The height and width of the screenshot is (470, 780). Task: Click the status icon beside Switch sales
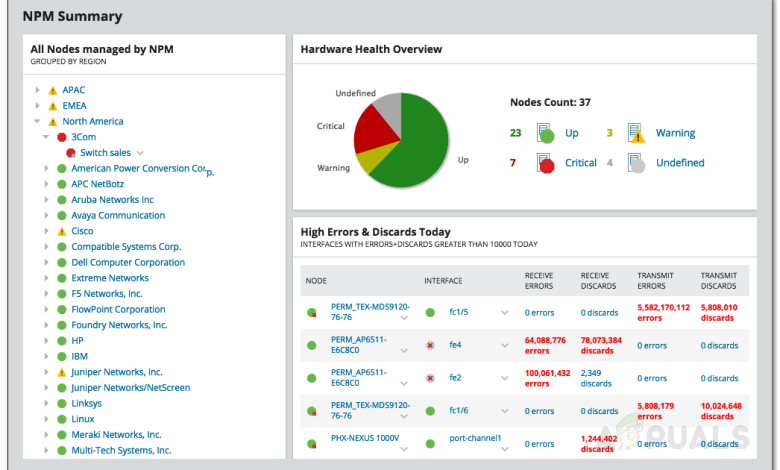71,153
